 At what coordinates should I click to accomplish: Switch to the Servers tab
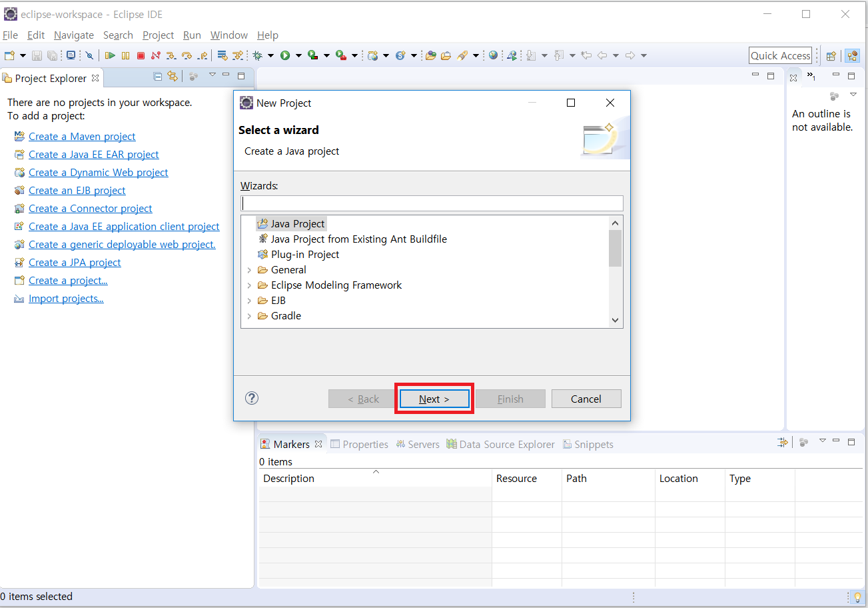pos(418,445)
